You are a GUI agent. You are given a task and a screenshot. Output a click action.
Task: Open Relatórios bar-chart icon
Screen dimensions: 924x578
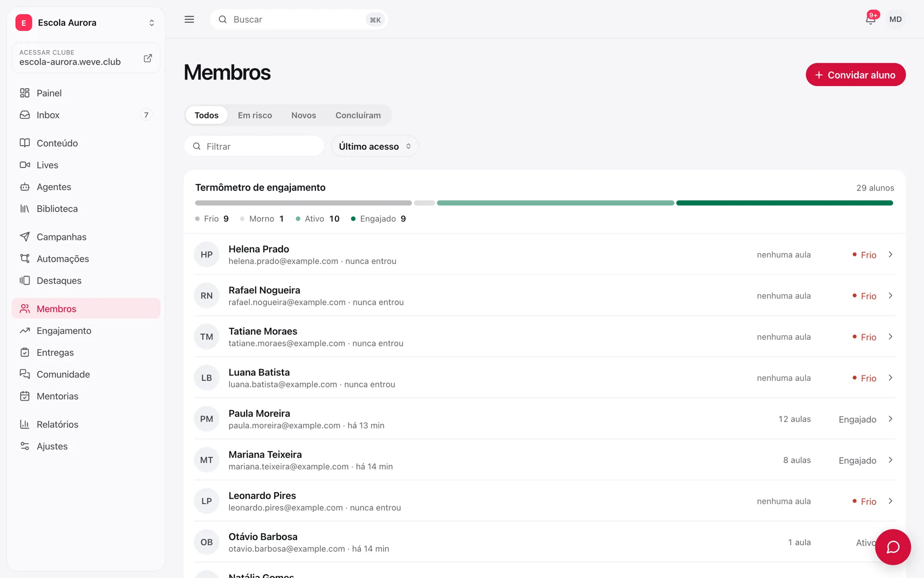coord(25,424)
